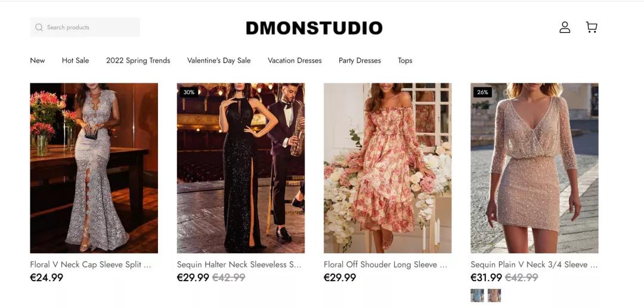The image size is (644, 308).
Task: Open the New menu item
Action: pyautogui.click(x=38, y=60)
